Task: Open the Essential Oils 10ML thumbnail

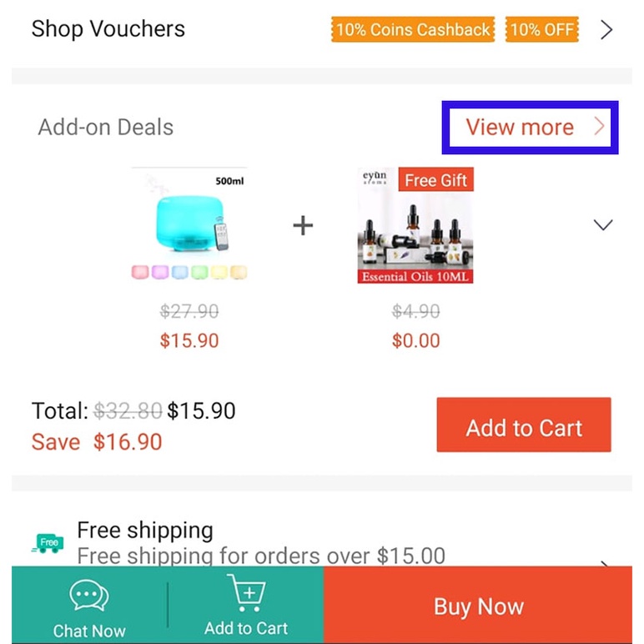Action: click(x=415, y=225)
